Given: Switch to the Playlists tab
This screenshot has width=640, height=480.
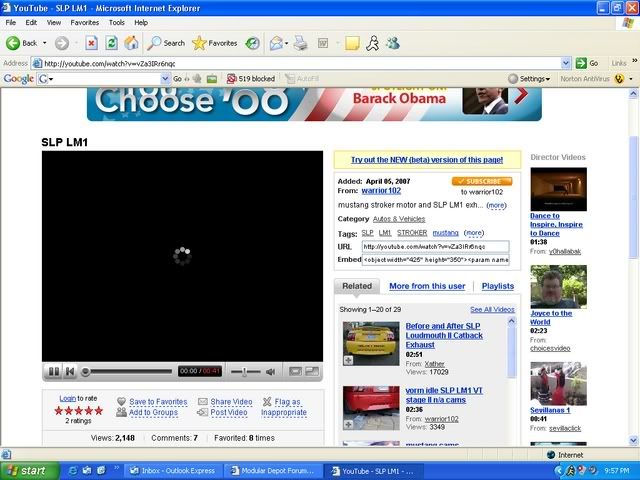Looking at the screenshot, I should (x=498, y=286).
